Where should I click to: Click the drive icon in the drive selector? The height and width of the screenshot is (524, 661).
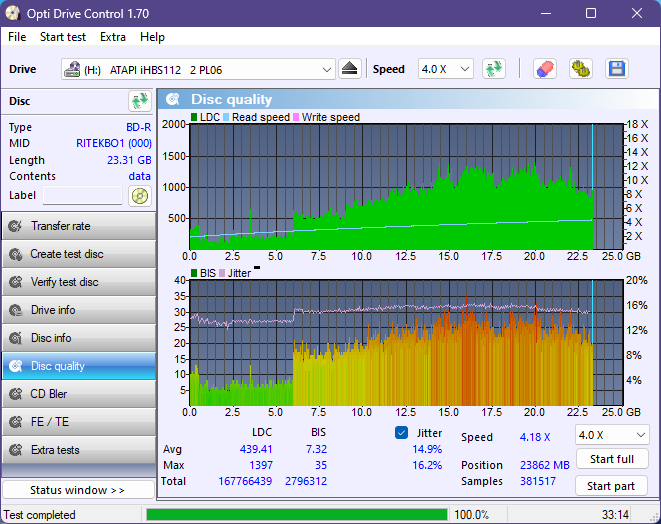(x=72, y=69)
